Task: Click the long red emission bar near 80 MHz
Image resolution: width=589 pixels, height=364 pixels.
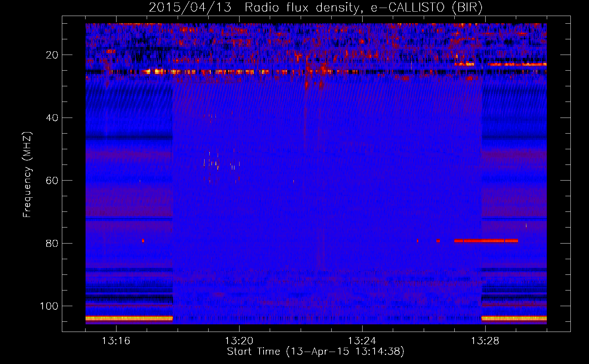Action: tap(486, 241)
